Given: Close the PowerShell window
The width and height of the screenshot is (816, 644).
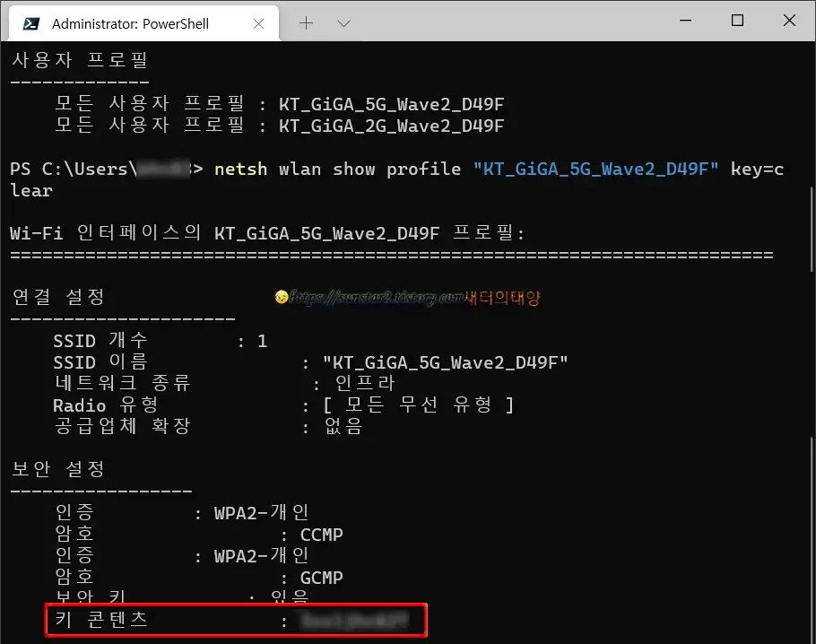Looking at the screenshot, I should pyautogui.click(x=789, y=21).
